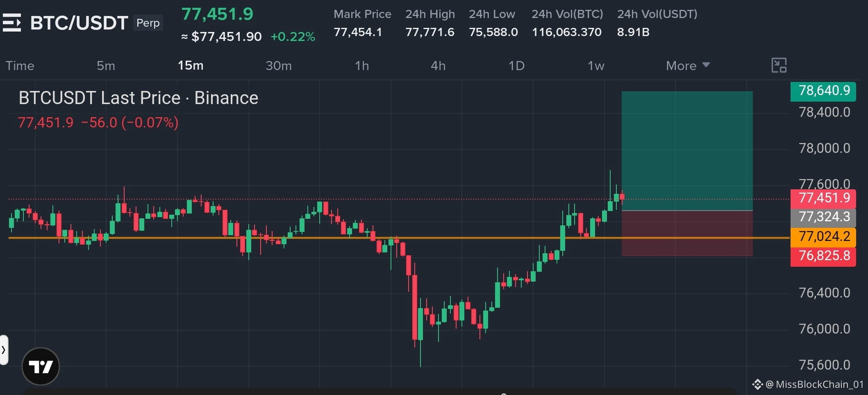Click the 77,324.3 entry price label
This screenshot has height=395, width=868.
(823, 217)
